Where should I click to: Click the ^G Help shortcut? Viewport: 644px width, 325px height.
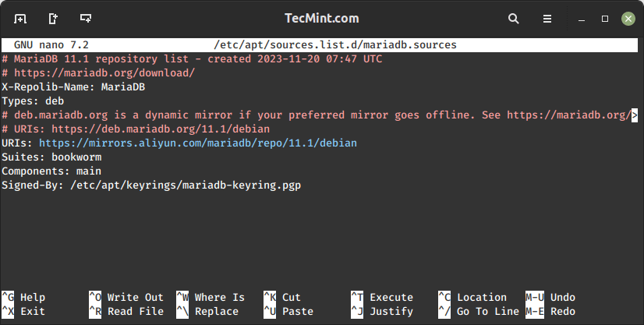coord(24,297)
